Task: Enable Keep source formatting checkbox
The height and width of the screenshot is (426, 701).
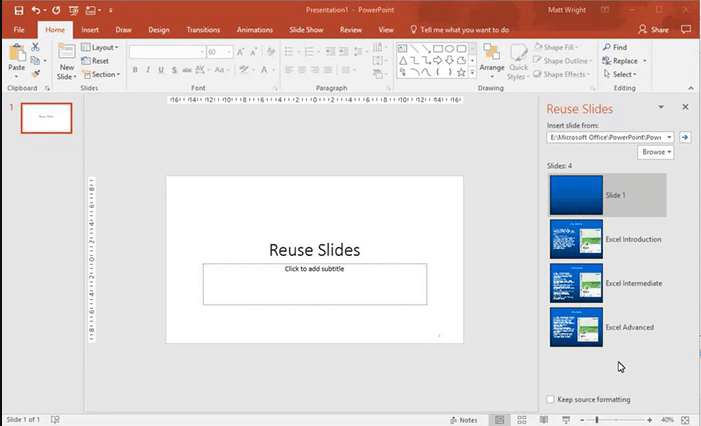Action: pyautogui.click(x=550, y=400)
